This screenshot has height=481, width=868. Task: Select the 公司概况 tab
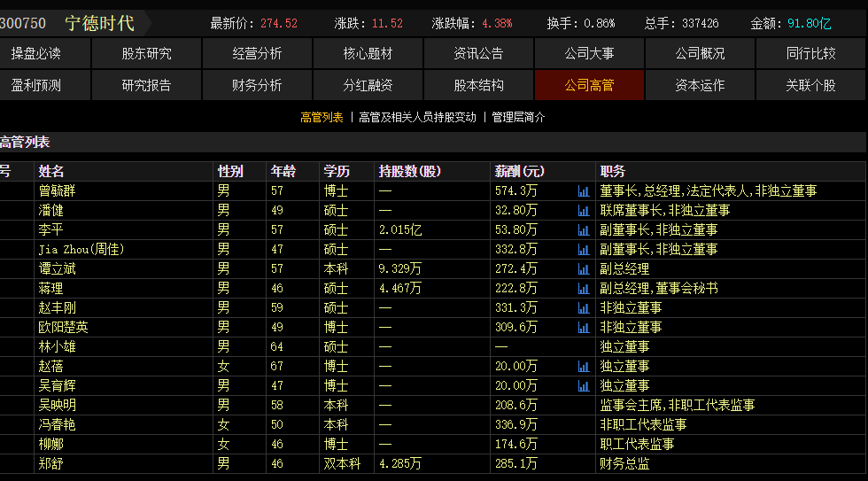(701, 53)
